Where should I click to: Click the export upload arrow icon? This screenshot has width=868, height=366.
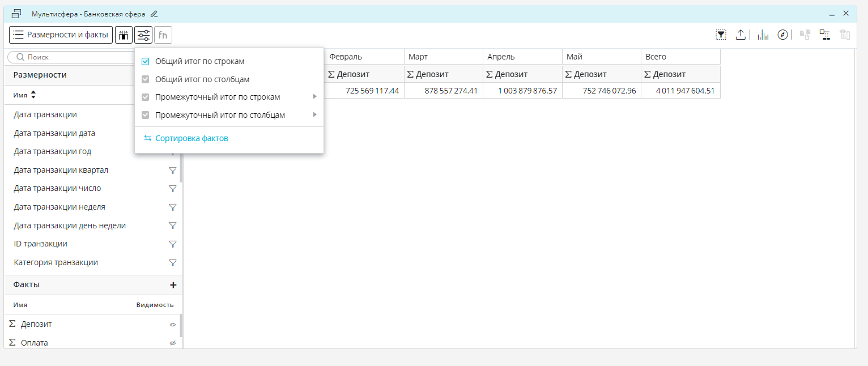pyautogui.click(x=741, y=35)
